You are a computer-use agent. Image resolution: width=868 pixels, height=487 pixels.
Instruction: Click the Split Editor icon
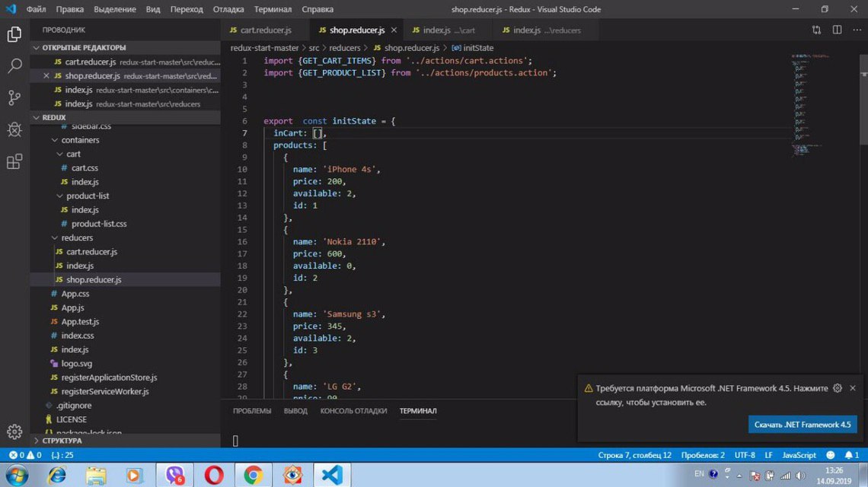(x=837, y=30)
